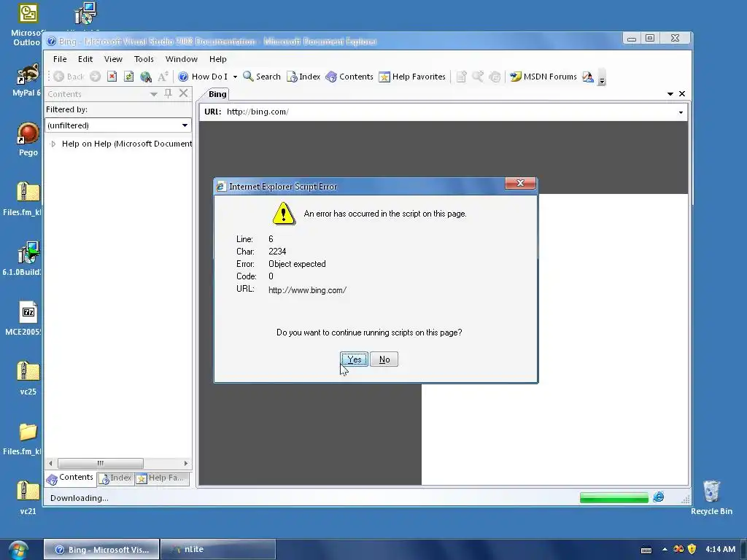This screenshot has height=560, width=747.
Task: Open the Windows Start orb
Action: (18, 550)
